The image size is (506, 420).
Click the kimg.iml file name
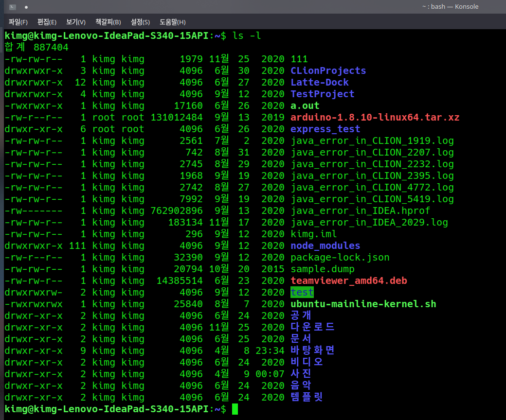[x=314, y=234]
